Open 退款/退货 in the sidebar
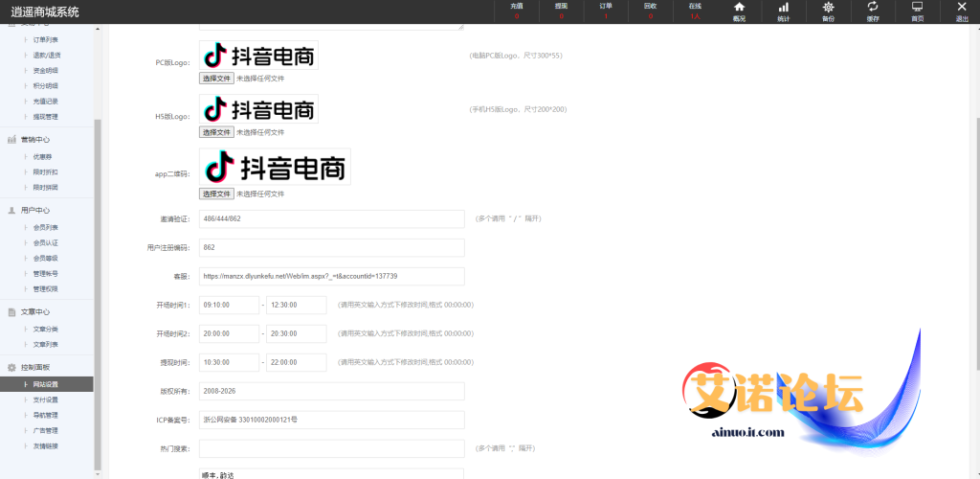Screen dimensions: 980x479 [46, 55]
